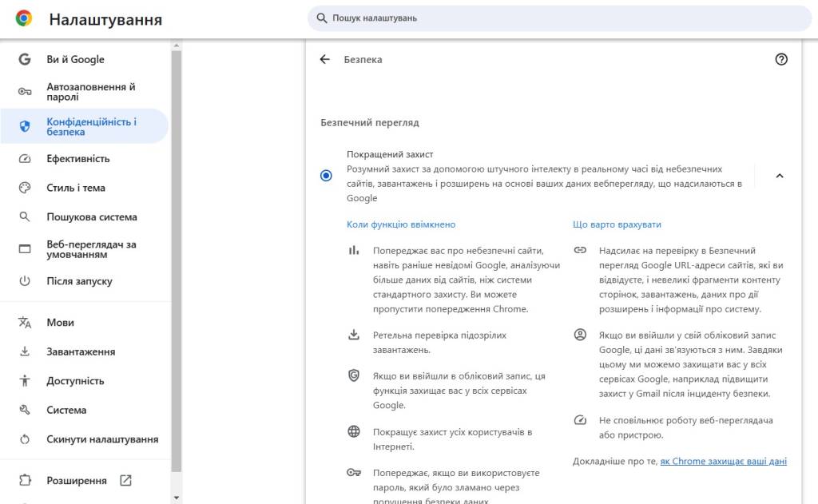Follow the як Chrome захищає ваші дані link
The height and width of the screenshot is (504, 818).
click(723, 461)
